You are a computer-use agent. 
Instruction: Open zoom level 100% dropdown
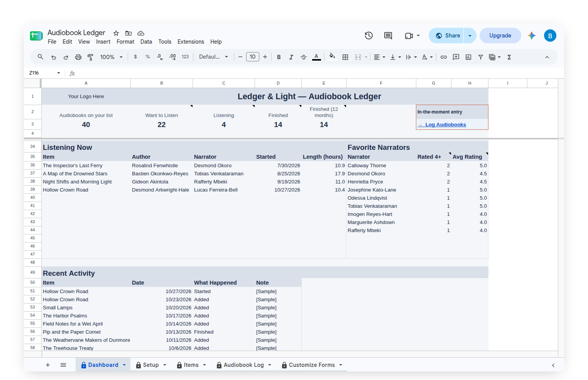coord(111,57)
